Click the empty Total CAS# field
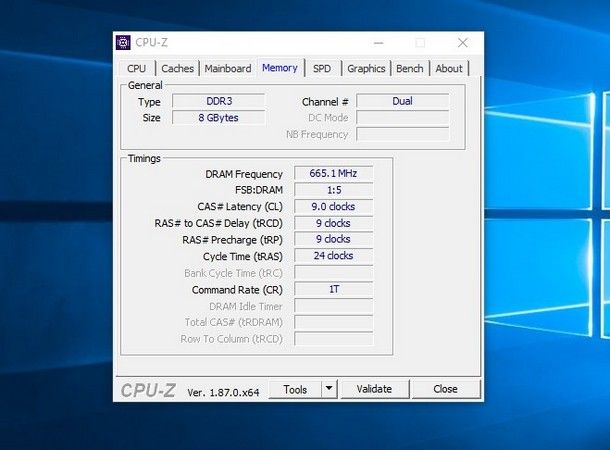Screen dimensions: 610x450 (x=333, y=322)
